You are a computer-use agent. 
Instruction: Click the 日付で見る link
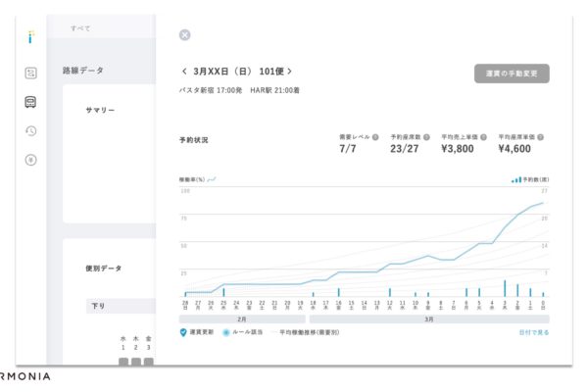[x=533, y=332]
